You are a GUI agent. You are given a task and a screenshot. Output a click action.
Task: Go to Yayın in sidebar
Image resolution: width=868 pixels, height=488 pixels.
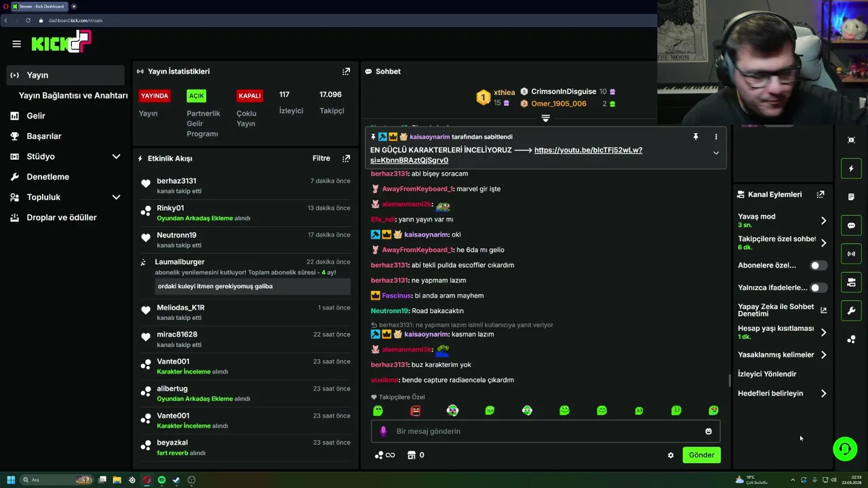[66, 75]
